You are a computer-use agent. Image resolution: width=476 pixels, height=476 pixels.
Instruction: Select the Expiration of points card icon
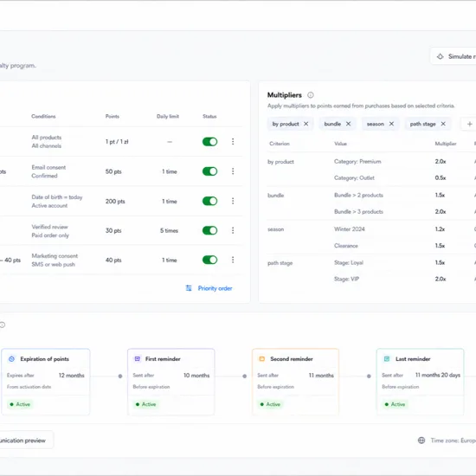pyautogui.click(x=11, y=359)
